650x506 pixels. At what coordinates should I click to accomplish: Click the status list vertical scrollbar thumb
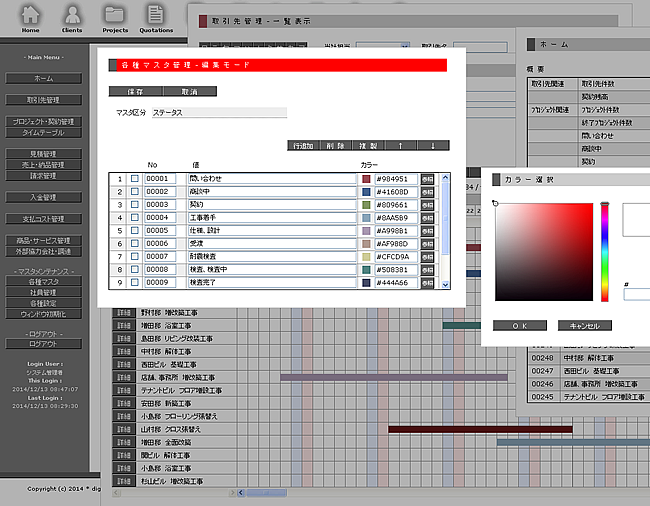point(445,218)
